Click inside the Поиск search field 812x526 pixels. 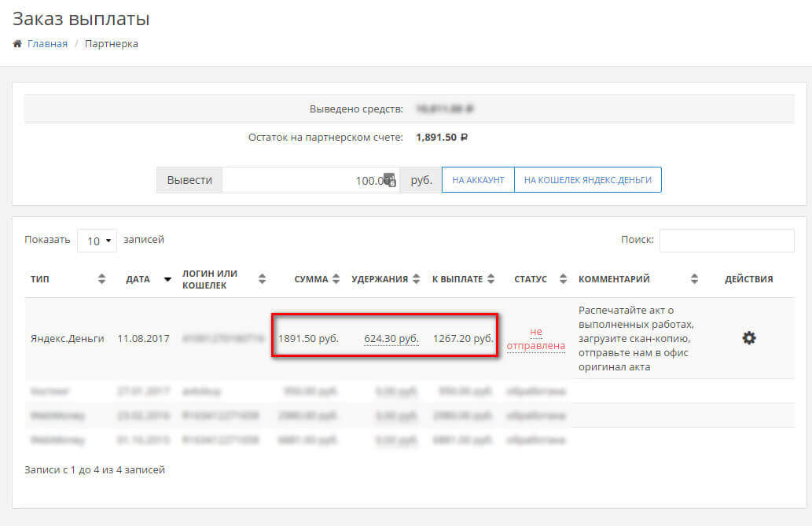726,240
